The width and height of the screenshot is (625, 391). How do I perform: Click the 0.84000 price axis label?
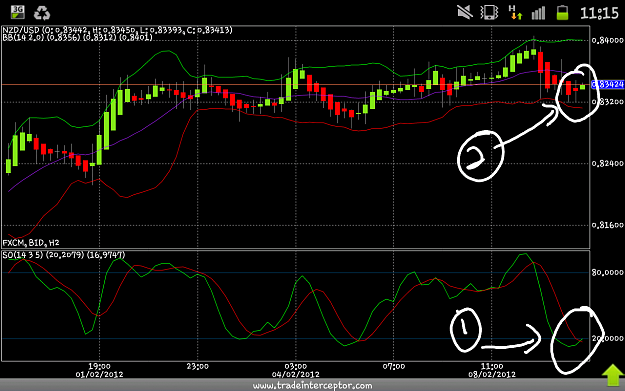(x=607, y=40)
